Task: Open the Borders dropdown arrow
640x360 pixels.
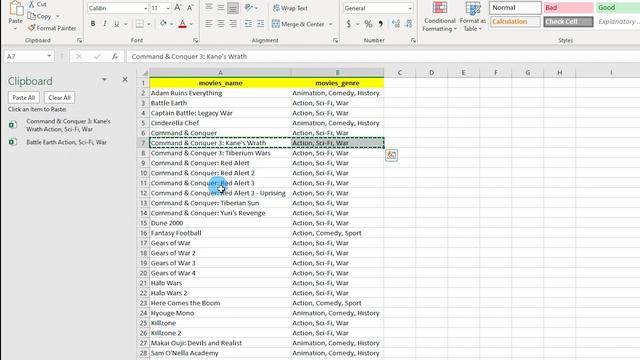Action: pos(149,24)
